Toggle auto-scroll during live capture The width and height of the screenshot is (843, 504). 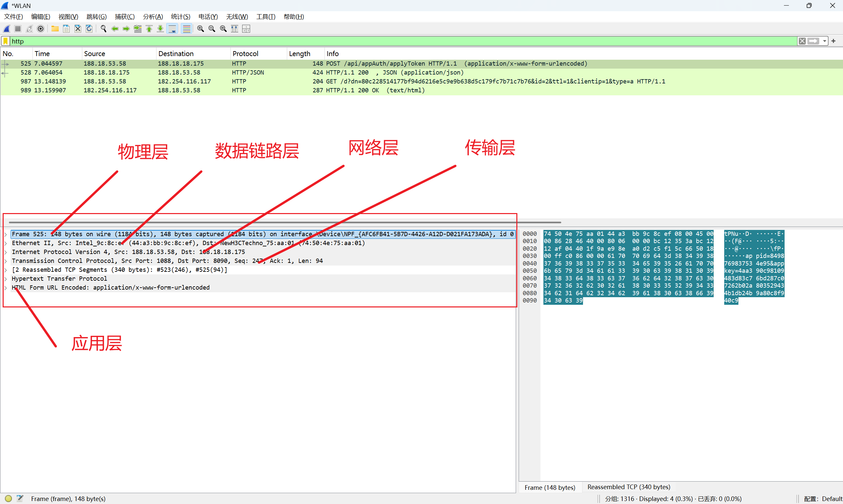click(x=173, y=29)
